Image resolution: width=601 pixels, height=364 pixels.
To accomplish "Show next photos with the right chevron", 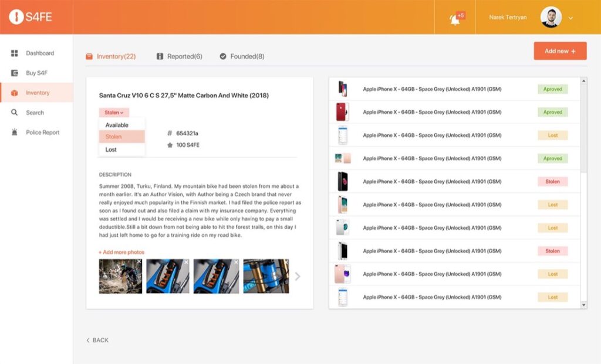I will [298, 276].
